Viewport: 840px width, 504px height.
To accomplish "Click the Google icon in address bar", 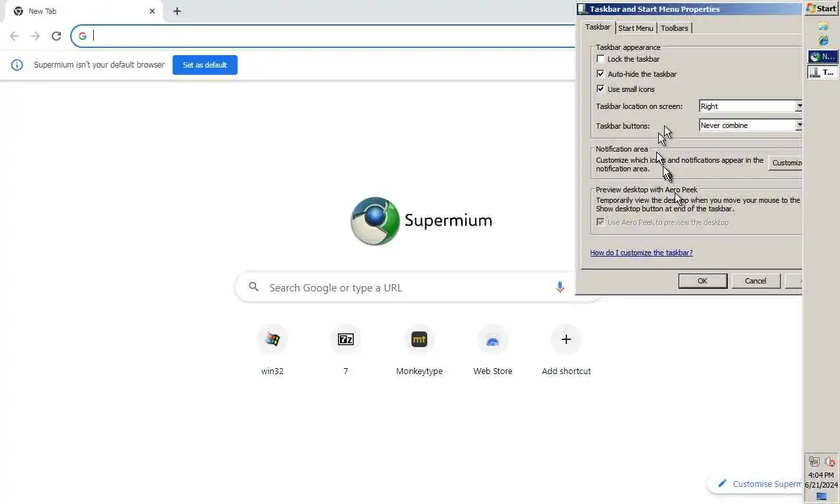I will [83, 36].
